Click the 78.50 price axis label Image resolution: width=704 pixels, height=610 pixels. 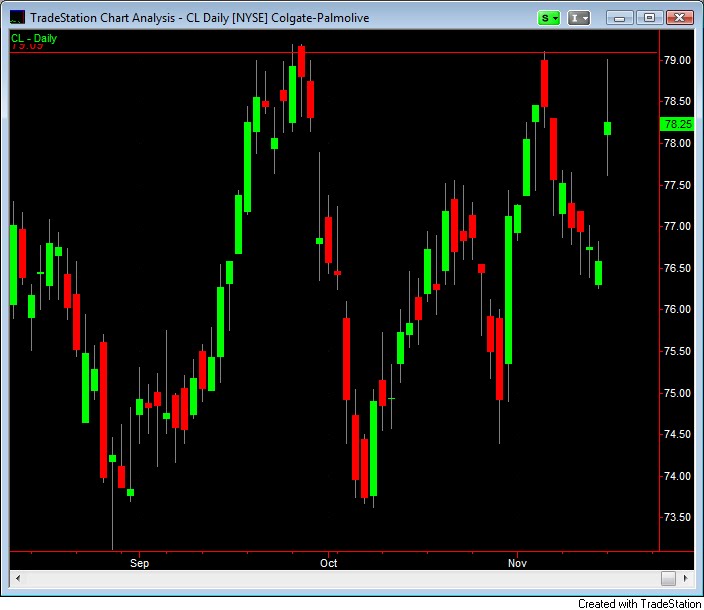(678, 101)
